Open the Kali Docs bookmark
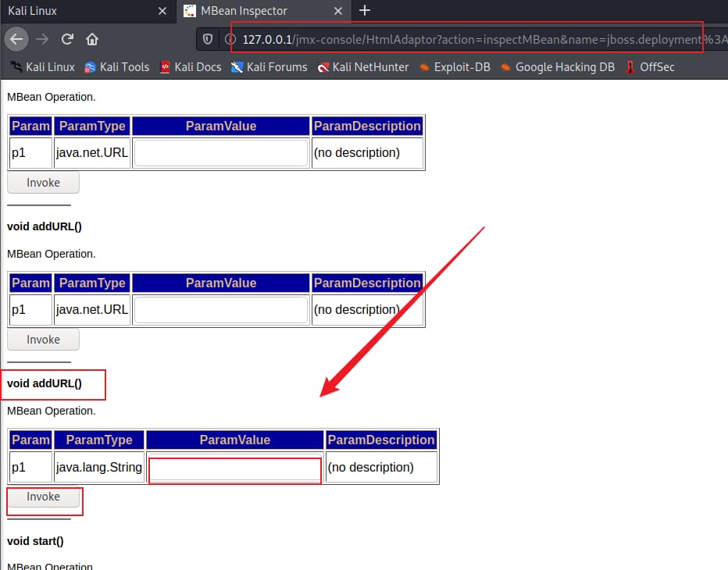 pyautogui.click(x=191, y=67)
